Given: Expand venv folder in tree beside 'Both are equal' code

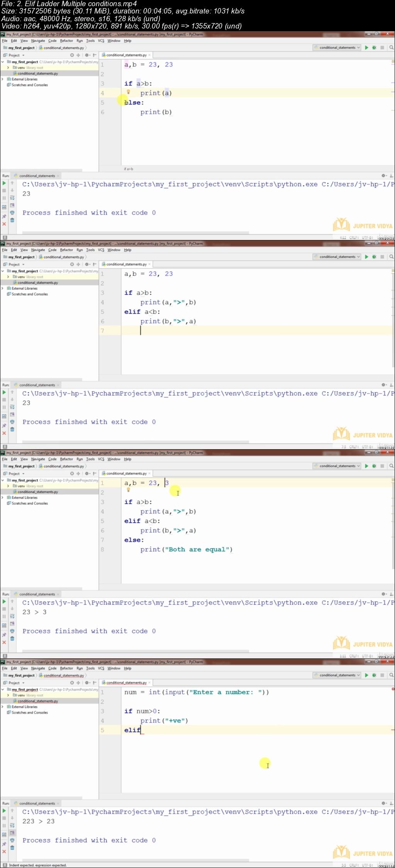Looking at the screenshot, I should click(8, 486).
